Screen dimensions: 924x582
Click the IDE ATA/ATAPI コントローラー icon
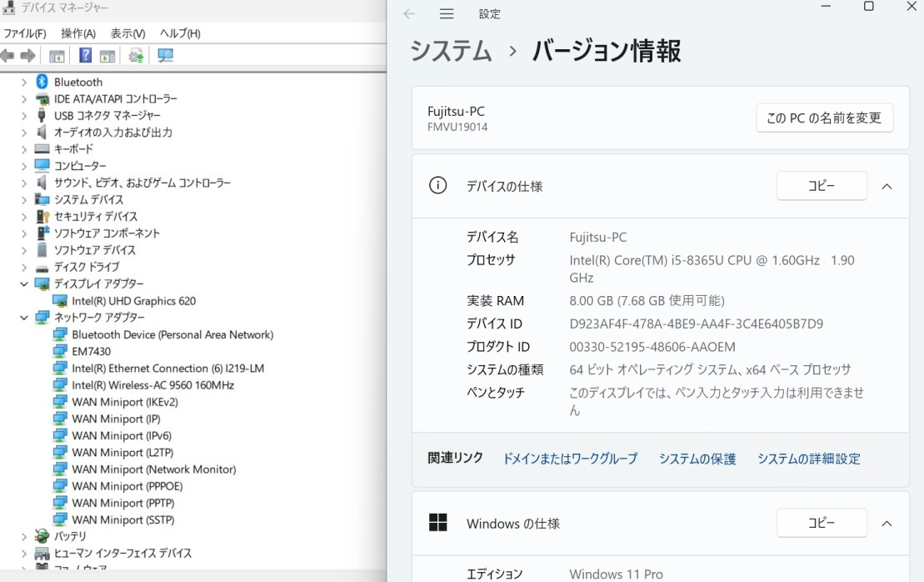(42, 98)
